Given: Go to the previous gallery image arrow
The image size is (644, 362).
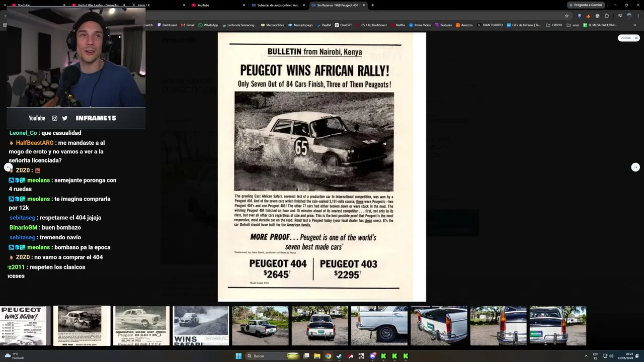Looking at the screenshot, I should point(8,167).
